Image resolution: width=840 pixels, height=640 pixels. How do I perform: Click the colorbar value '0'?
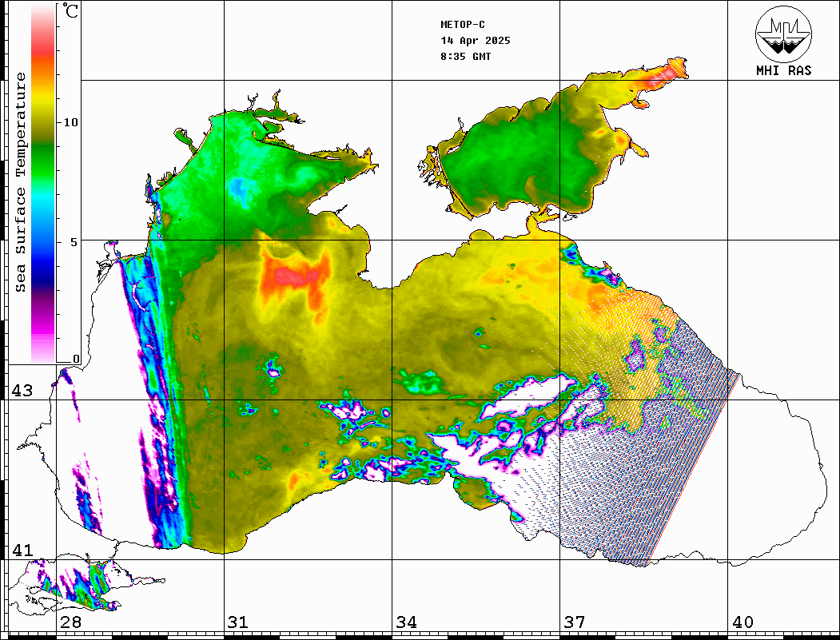(76, 359)
